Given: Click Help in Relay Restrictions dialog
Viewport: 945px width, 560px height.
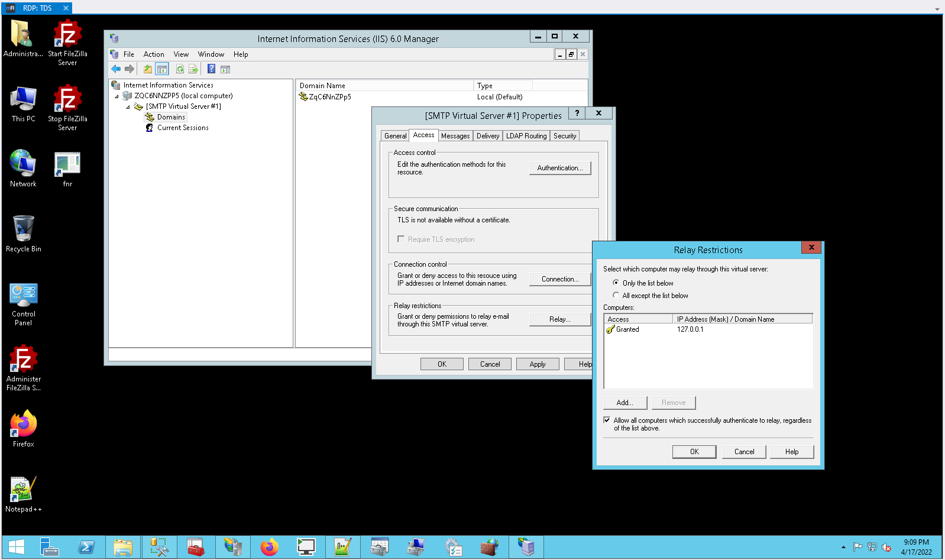Looking at the screenshot, I should click(792, 452).
